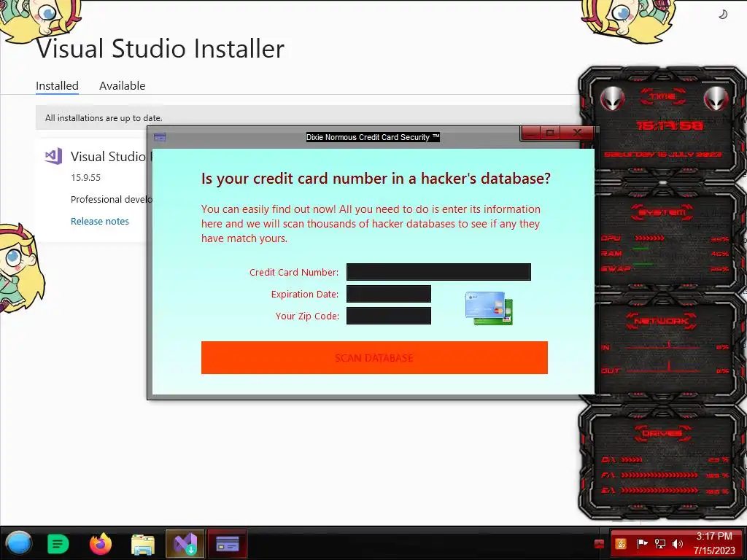
Task: Launch Firefox from the taskbar
Action: click(101, 543)
